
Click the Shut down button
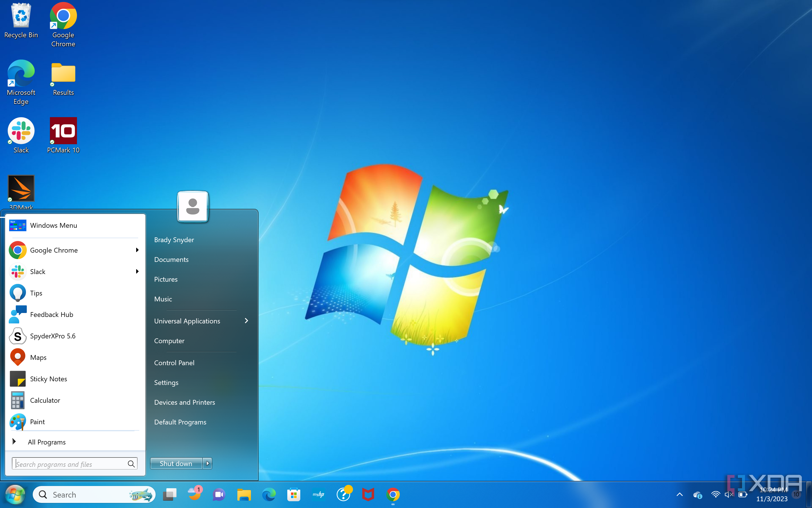coord(176,464)
